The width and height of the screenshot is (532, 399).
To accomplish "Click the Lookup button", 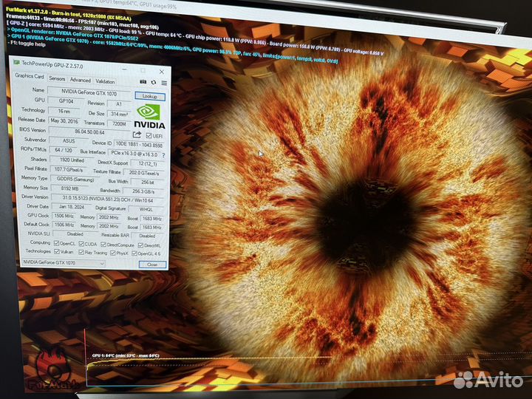I will pyautogui.click(x=150, y=96).
